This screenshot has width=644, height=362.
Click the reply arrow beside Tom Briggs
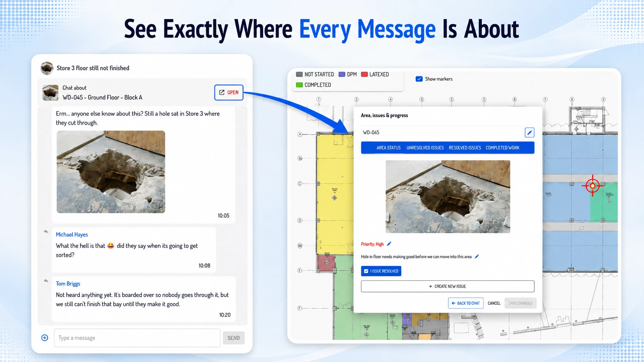click(46, 281)
